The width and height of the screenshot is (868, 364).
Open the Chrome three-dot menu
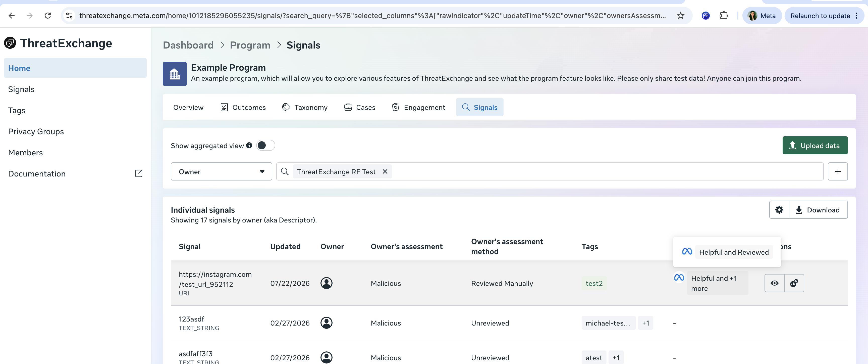click(856, 16)
